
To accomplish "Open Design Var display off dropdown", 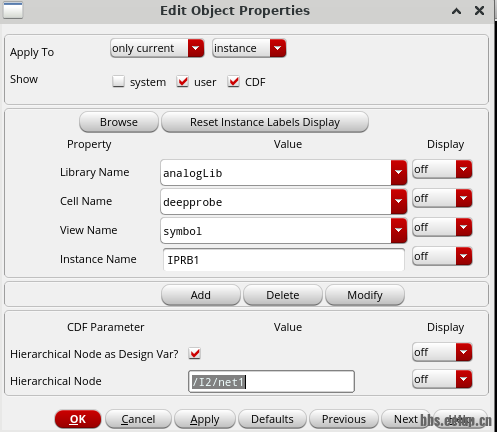I will 442,352.
